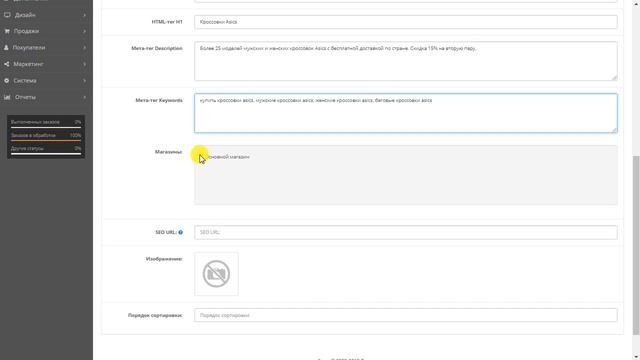
Task: Click the Продажи shopping cart icon
Action: point(7,31)
